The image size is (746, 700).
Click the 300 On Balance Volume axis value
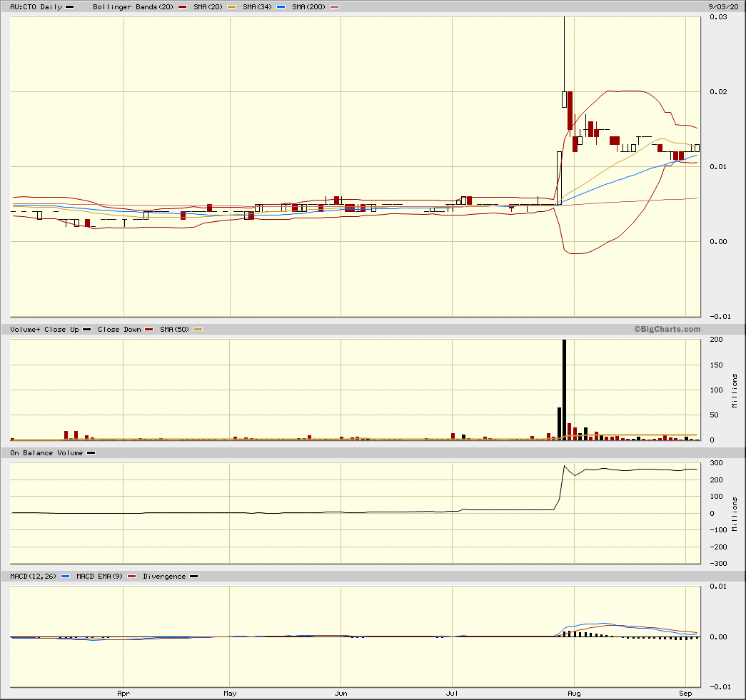point(717,462)
